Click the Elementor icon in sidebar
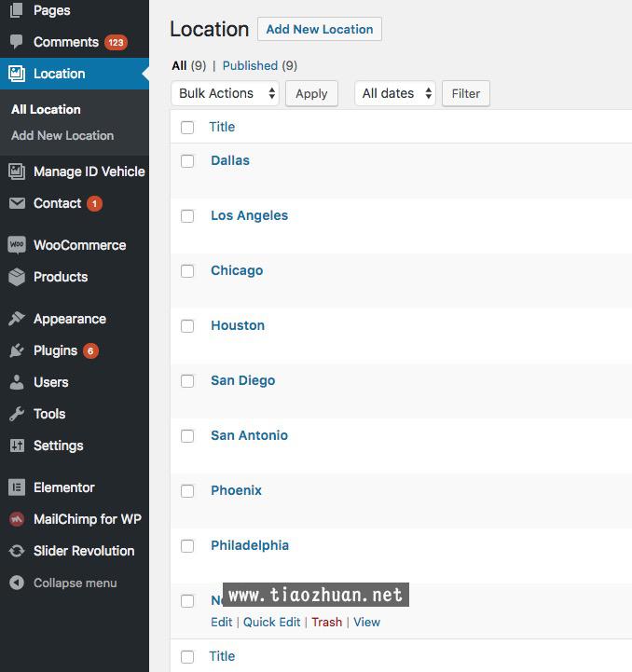This screenshot has height=672, width=632. click(17, 487)
